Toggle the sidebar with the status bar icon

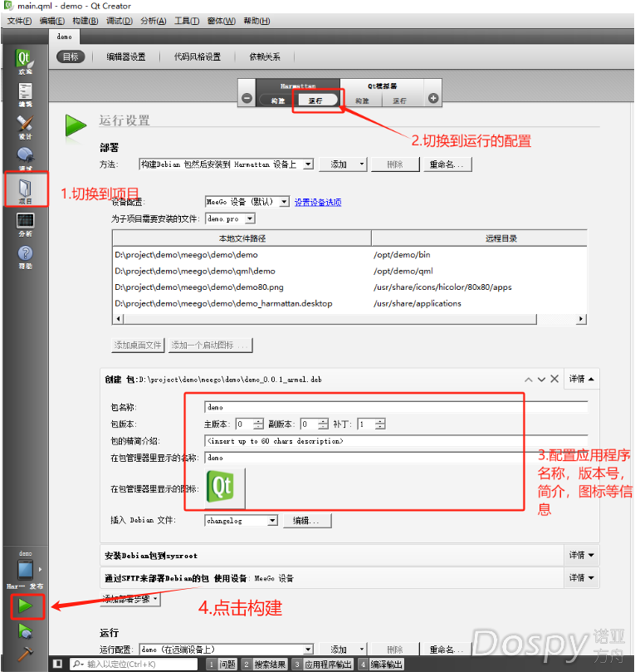[57, 664]
